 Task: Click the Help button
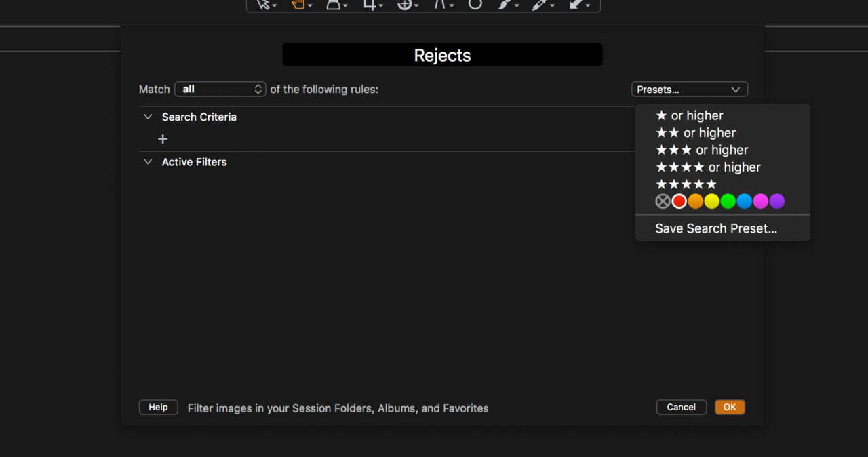click(158, 407)
